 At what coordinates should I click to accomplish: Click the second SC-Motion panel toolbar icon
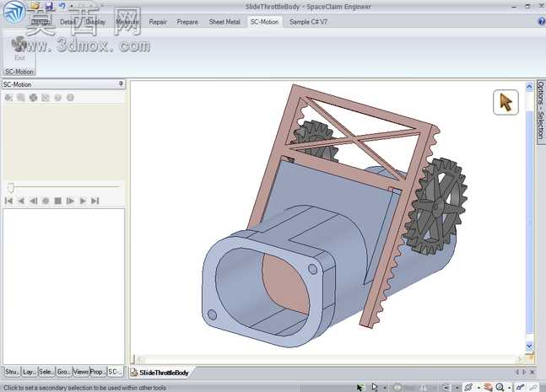coord(21,98)
